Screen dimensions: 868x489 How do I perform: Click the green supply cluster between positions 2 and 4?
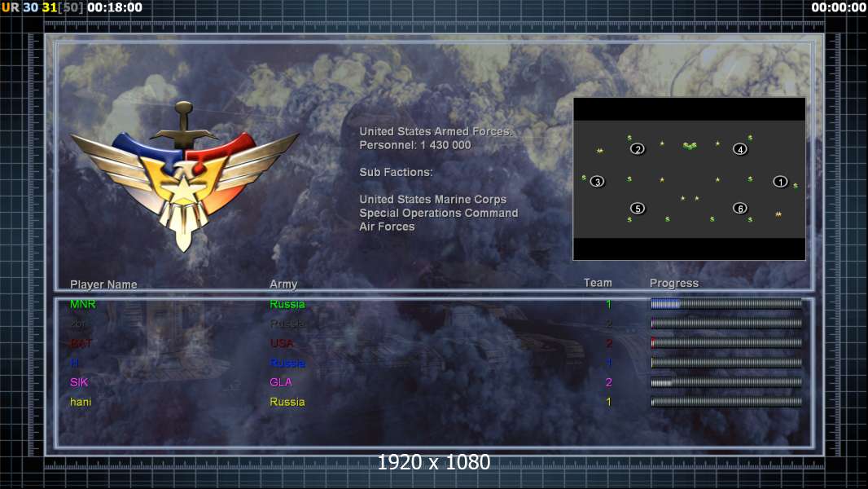coord(690,146)
